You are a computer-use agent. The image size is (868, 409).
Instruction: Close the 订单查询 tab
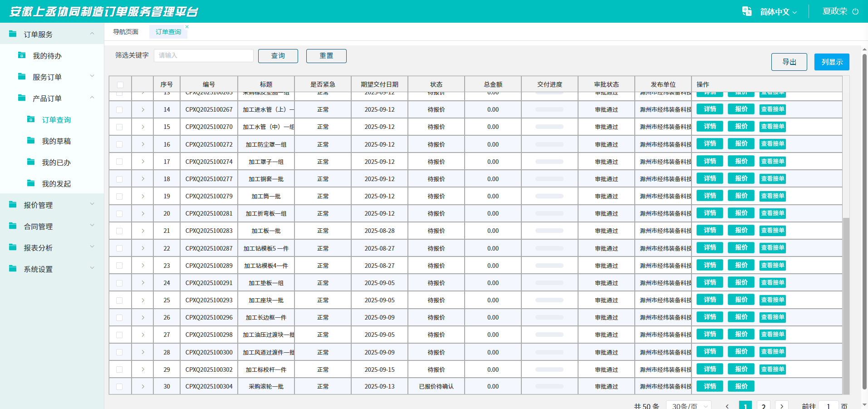coord(187,27)
